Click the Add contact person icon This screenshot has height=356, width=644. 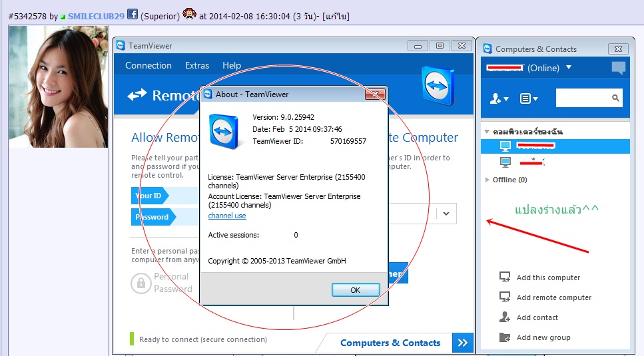[505, 317]
